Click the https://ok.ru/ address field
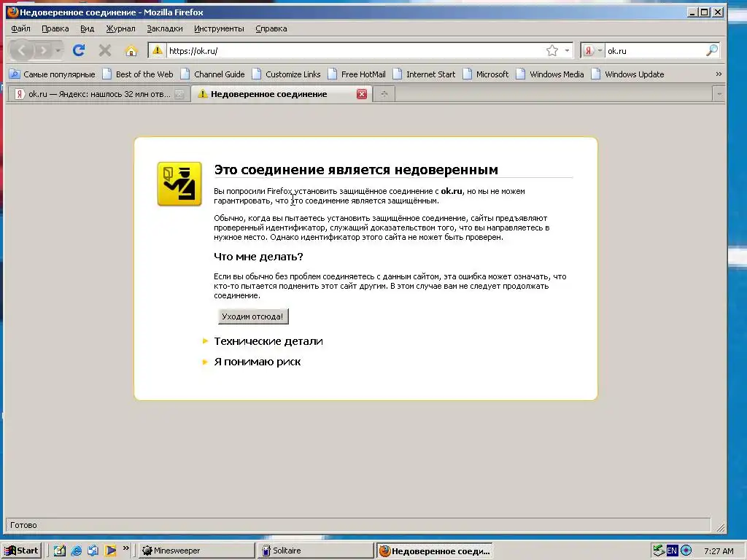 355,50
